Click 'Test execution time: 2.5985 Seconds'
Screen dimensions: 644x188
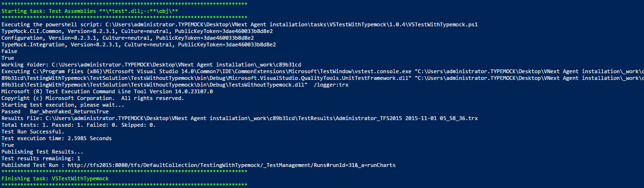(x=56, y=138)
